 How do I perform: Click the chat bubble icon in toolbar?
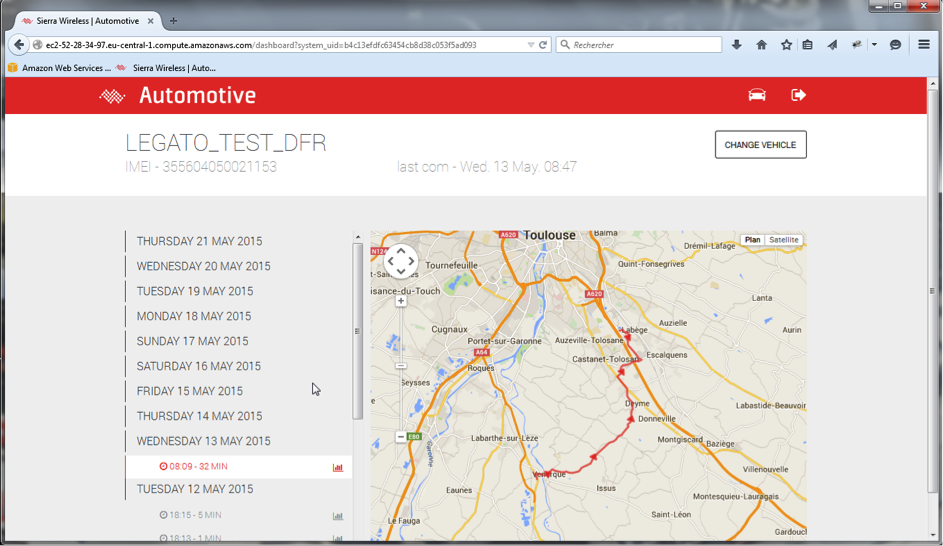coord(895,44)
